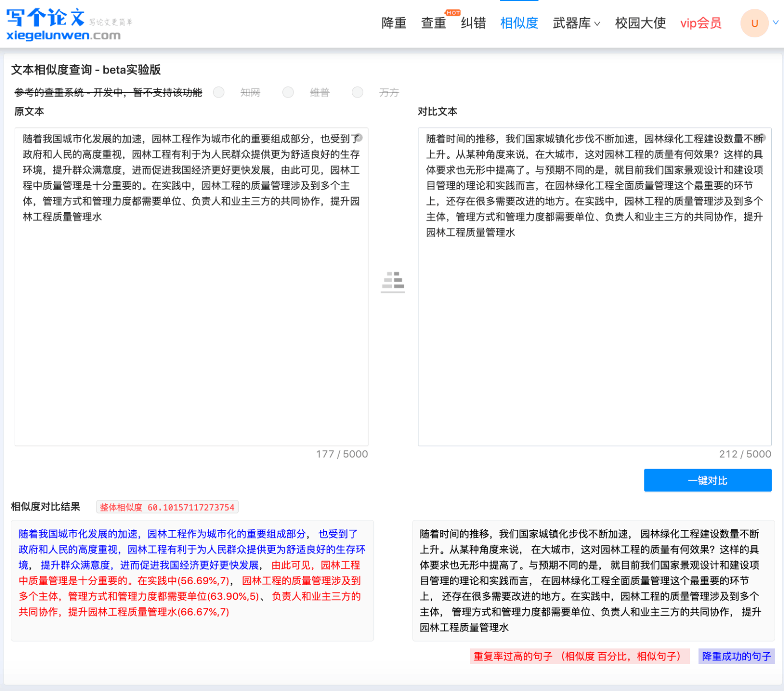
Task: Open the 降重 menu item
Action: point(394,23)
